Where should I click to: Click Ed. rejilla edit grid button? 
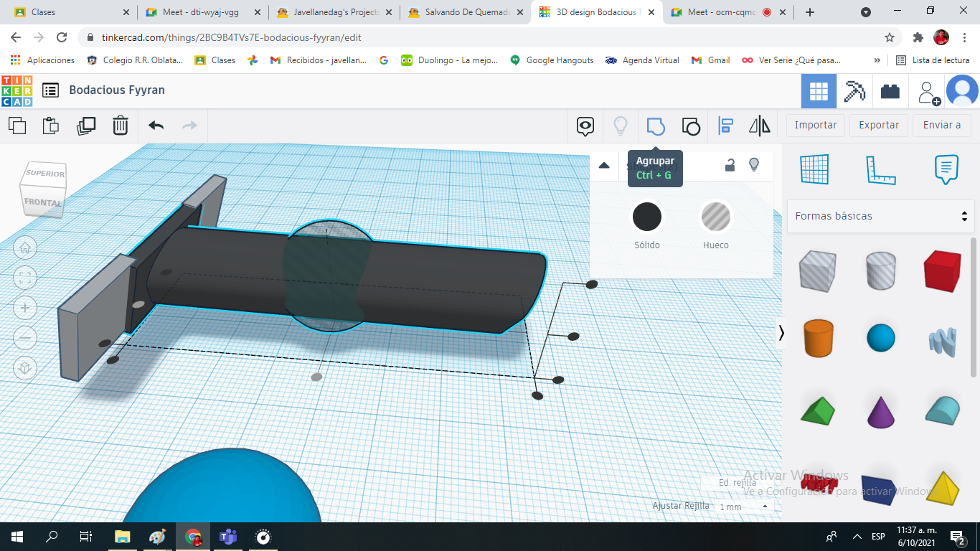click(x=738, y=483)
